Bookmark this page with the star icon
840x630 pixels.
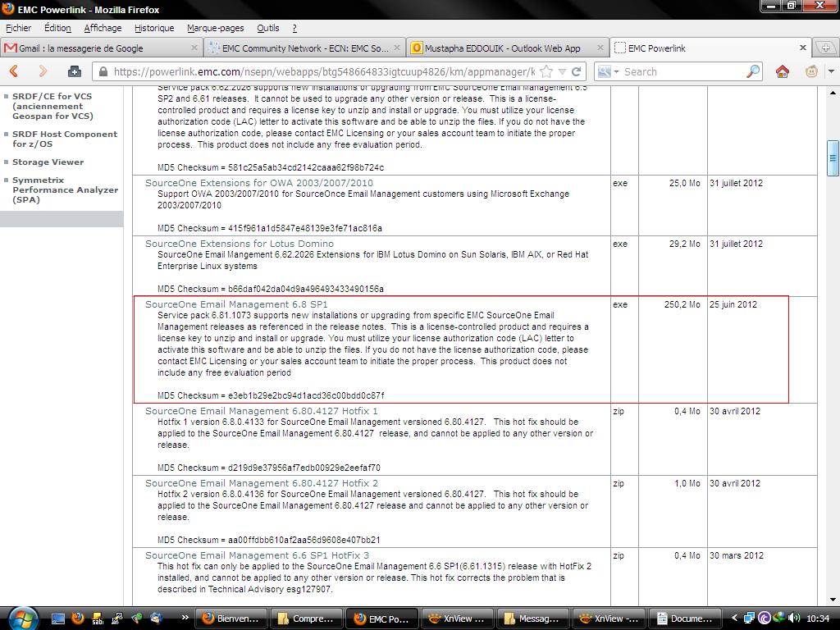tap(546, 72)
